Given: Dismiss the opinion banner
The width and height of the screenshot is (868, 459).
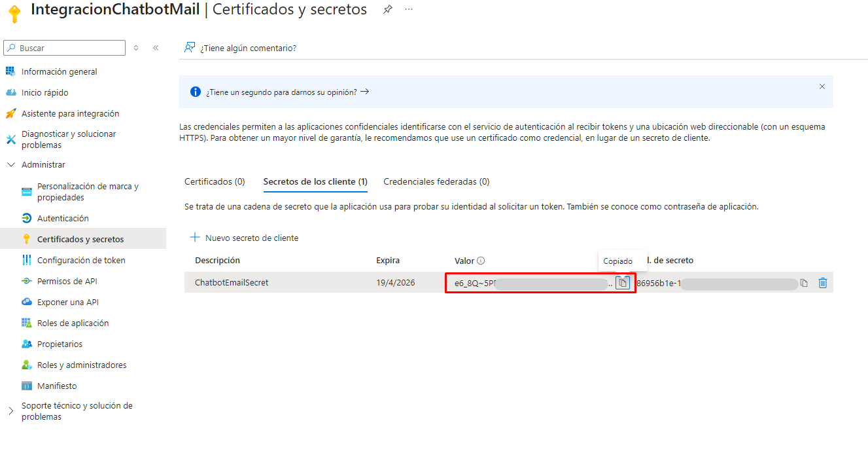Looking at the screenshot, I should click(x=822, y=86).
